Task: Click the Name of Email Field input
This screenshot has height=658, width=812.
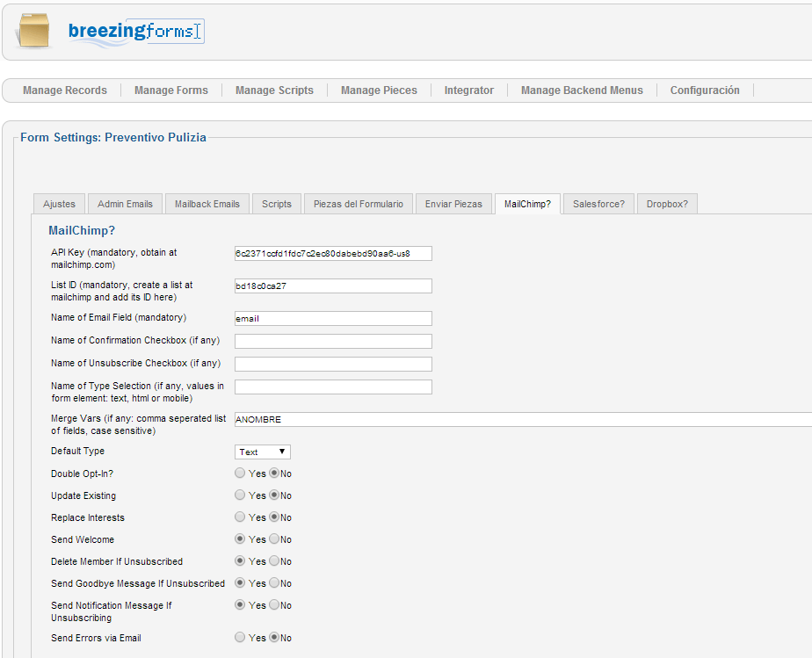Action: (333, 318)
